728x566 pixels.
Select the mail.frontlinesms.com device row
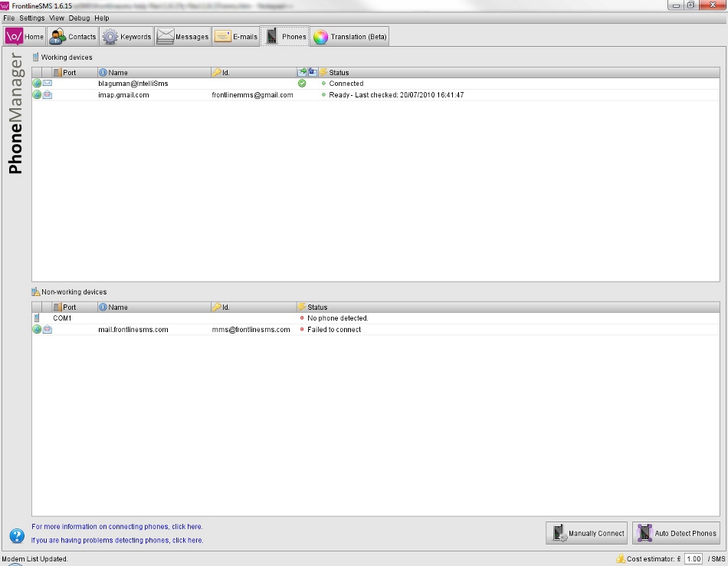pyautogui.click(x=375, y=330)
